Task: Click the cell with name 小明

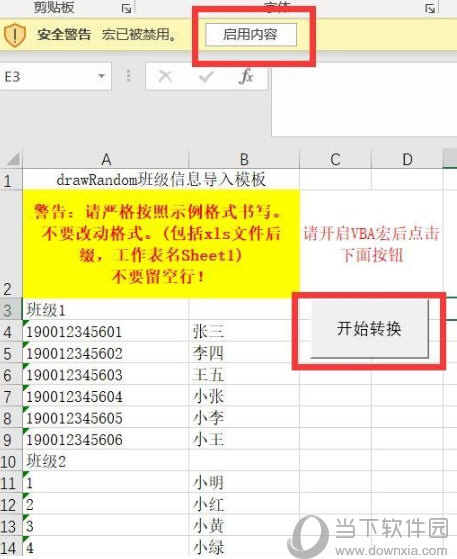Action: (244, 483)
